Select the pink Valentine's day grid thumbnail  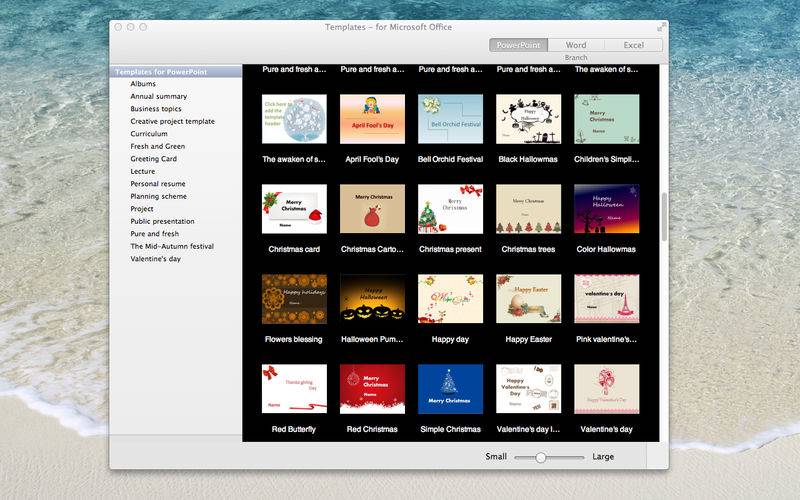[607, 389]
